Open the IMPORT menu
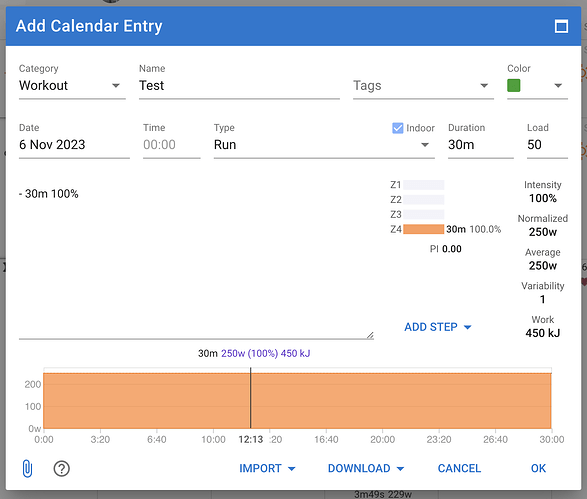The width and height of the screenshot is (587, 499). point(267,468)
